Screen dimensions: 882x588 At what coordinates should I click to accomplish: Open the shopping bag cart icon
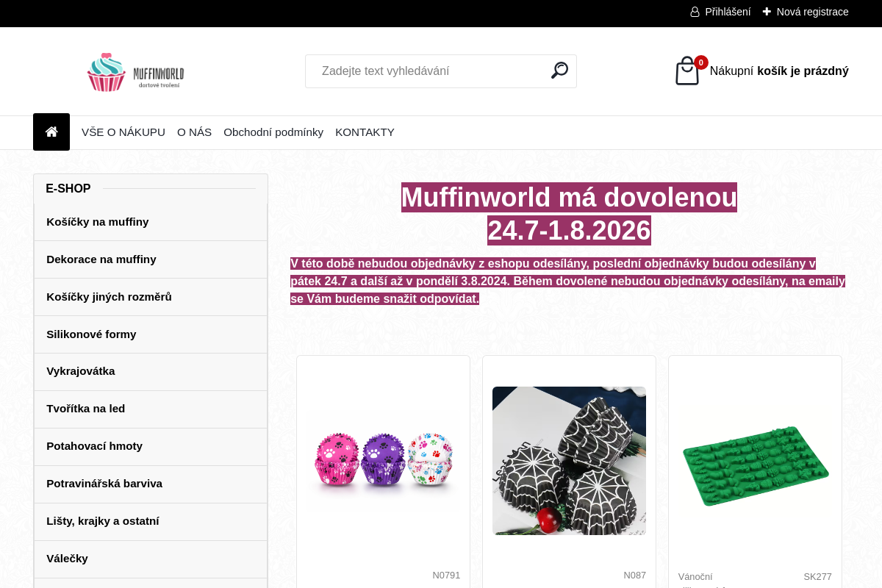click(x=687, y=71)
